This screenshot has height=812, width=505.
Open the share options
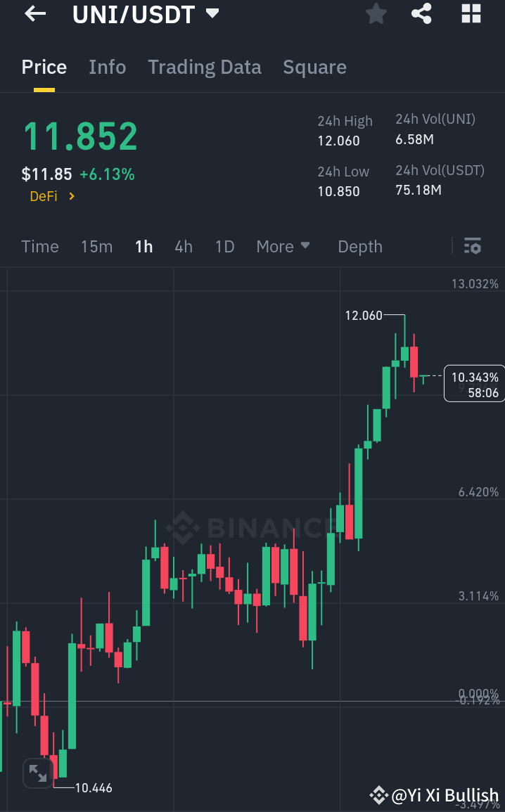(x=421, y=13)
